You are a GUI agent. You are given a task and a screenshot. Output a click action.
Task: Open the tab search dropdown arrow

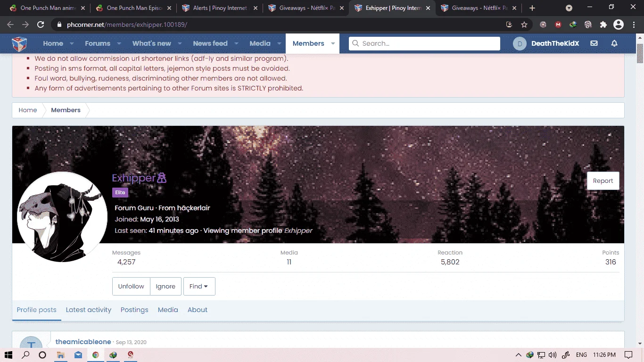569,8
